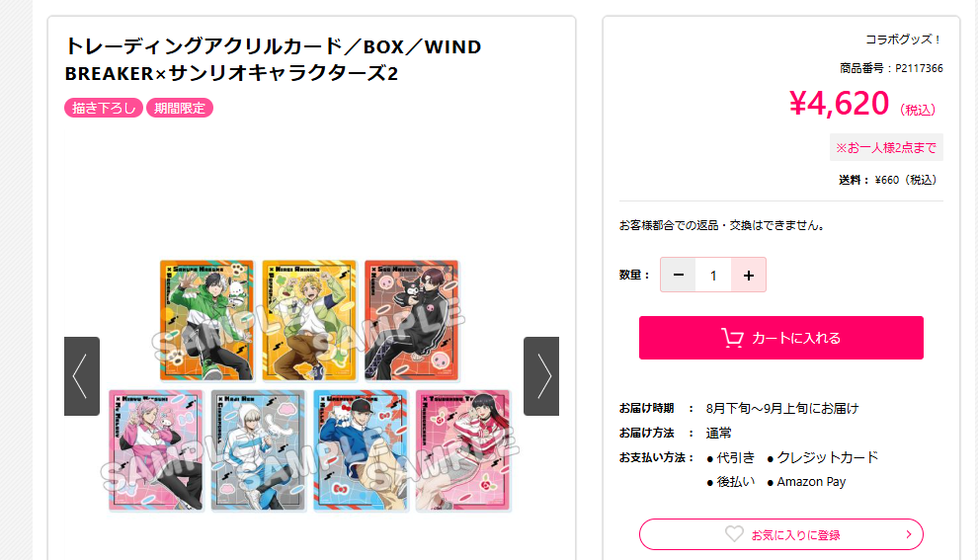978x560 pixels.
Task: Decrease quantity with minus button
Action: coord(679,275)
